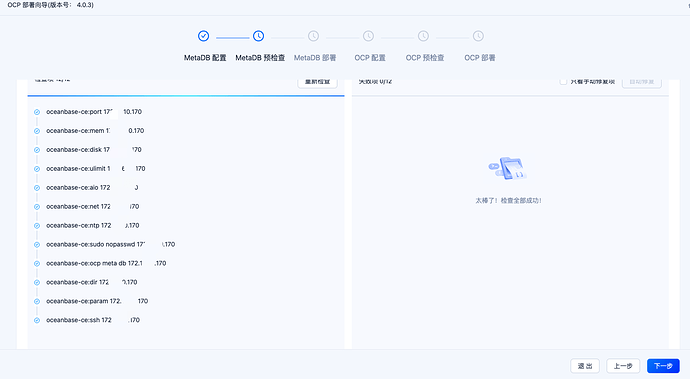
Task: Click the MetaDB 预检查 clock step icon
Action: (258, 36)
